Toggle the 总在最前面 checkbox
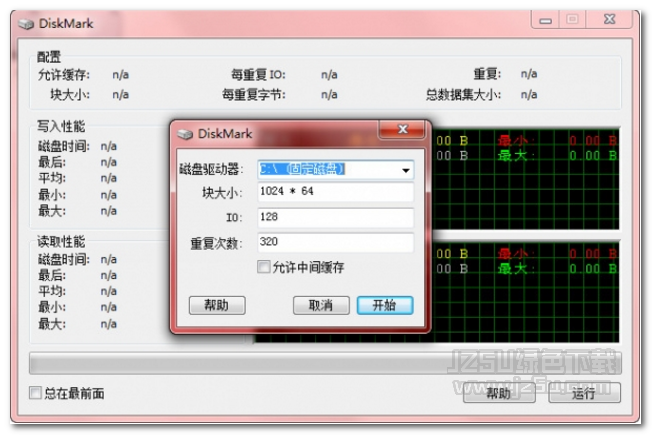The image size is (652, 435). [35, 393]
